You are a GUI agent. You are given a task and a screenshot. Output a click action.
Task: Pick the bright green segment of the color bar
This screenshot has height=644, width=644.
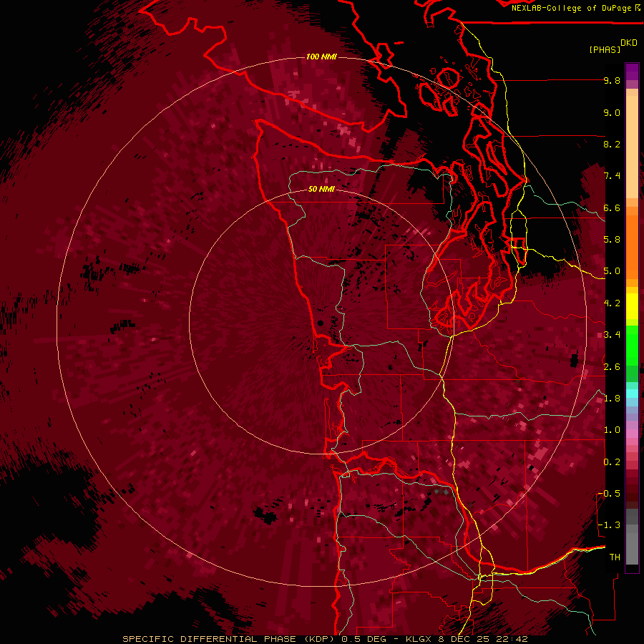tap(632, 346)
